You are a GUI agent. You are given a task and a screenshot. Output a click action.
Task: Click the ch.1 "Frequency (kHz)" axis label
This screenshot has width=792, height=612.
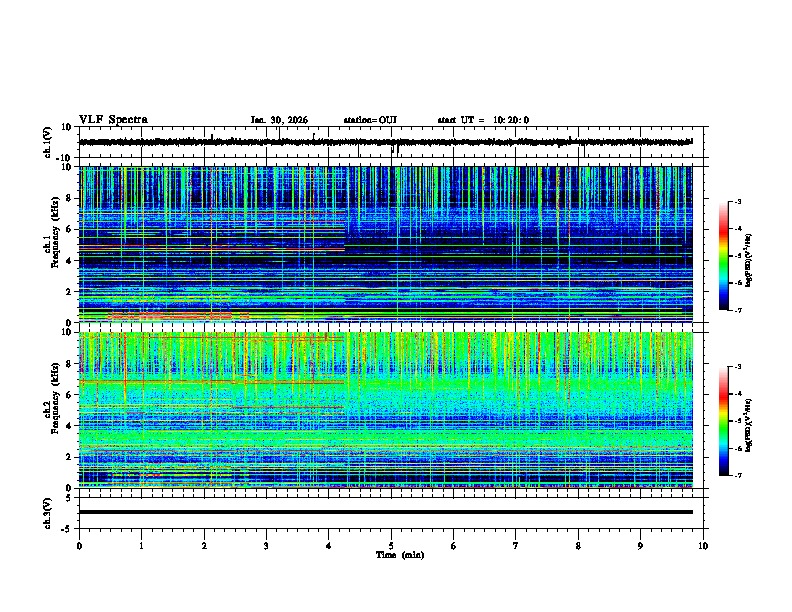pyautogui.click(x=55, y=232)
